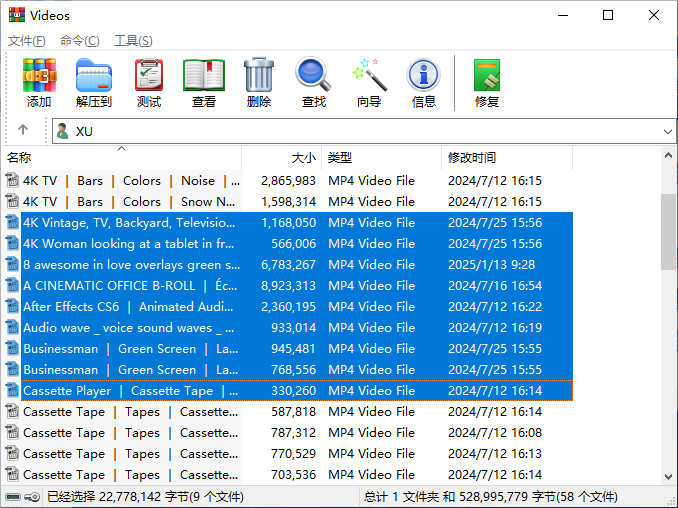Open the 文件(F) menu

pos(27,41)
